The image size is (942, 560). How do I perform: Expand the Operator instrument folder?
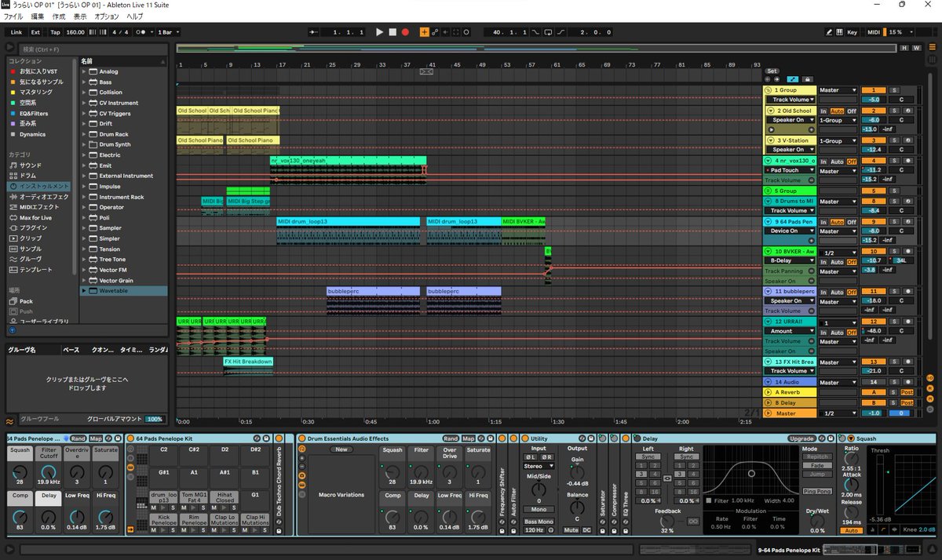84,207
